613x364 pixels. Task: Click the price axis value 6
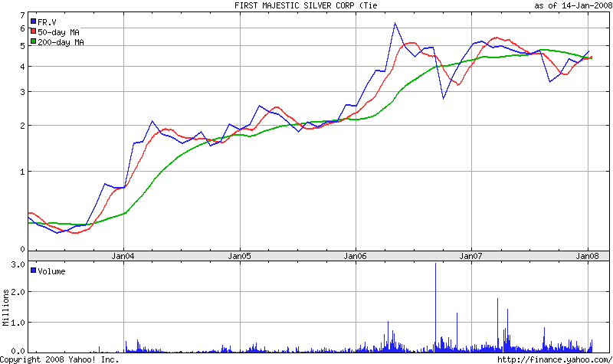pos(23,28)
